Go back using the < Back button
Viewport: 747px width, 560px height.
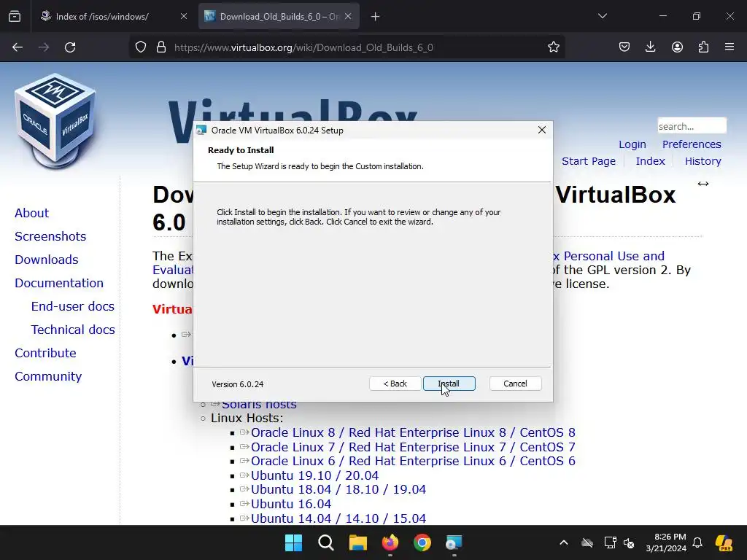click(395, 384)
